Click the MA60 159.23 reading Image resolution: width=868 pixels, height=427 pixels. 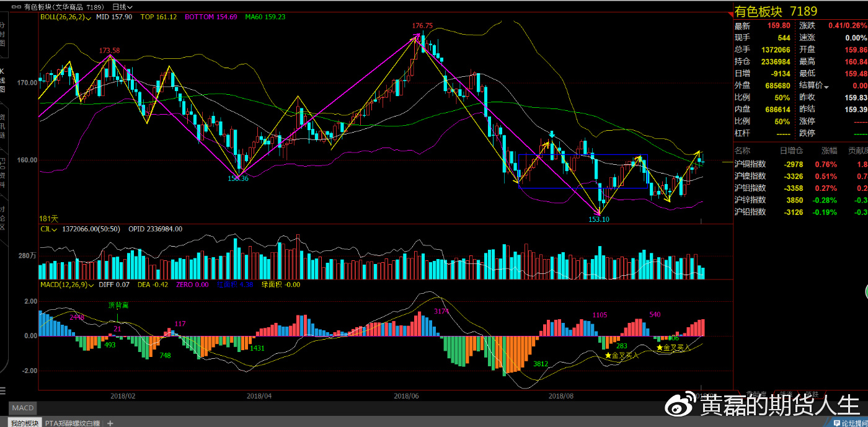point(265,17)
